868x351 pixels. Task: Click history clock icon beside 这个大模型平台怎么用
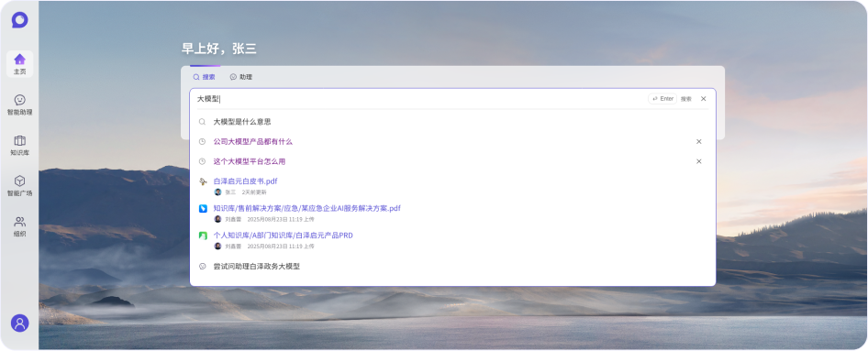coord(202,161)
